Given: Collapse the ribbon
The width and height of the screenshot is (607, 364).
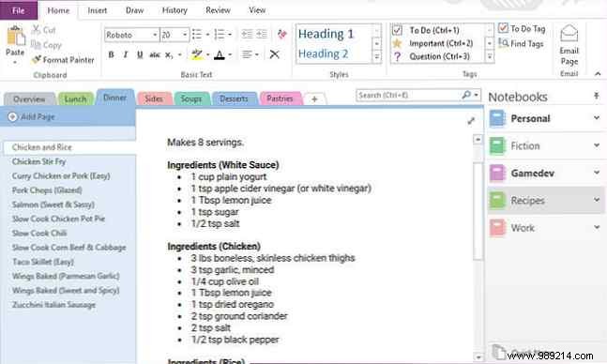Looking at the screenshot, I should pos(598,73).
